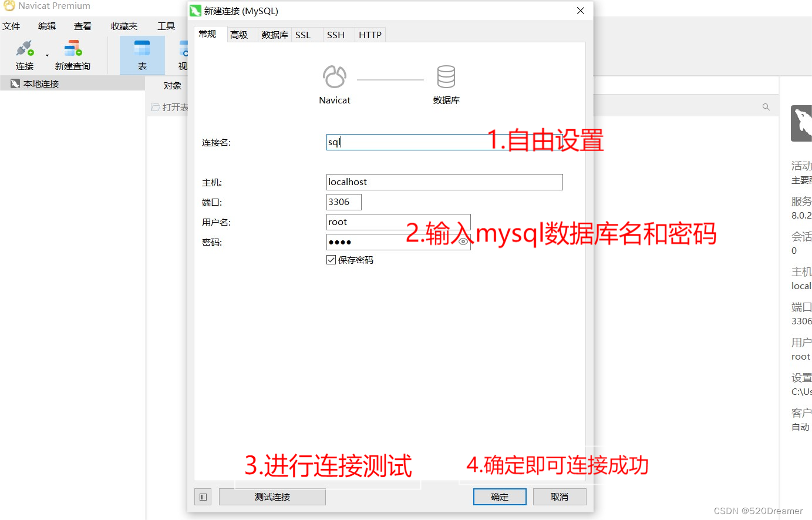The height and width of the screenshot is (520, 812).
Task: Switch to the 数据库 tab
Action: [x=275, y=35]
